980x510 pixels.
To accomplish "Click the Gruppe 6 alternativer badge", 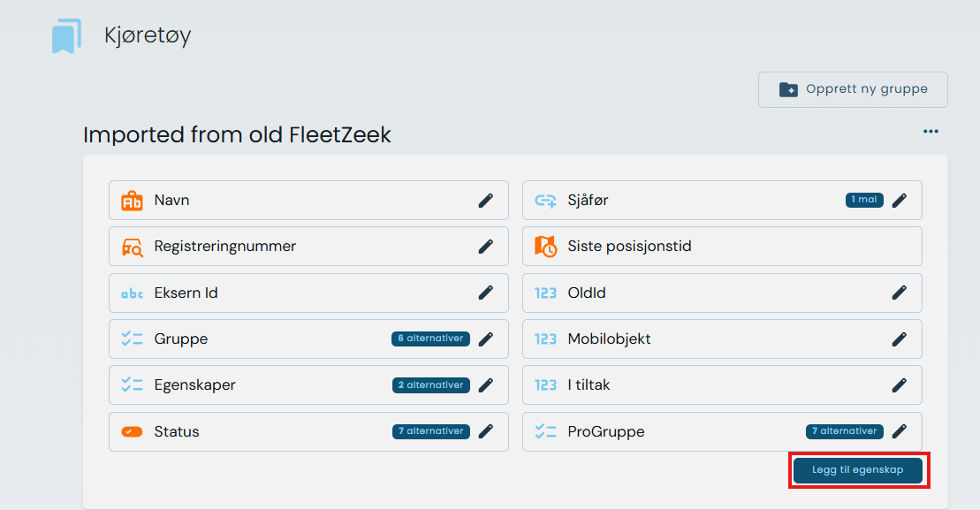I will click(430, 339).
